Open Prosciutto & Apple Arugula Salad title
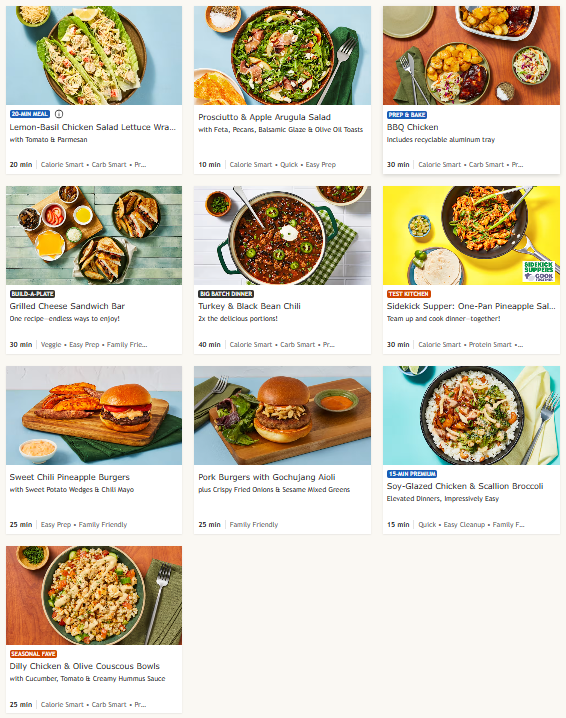 pyautogui.click(x=264, y=117)
